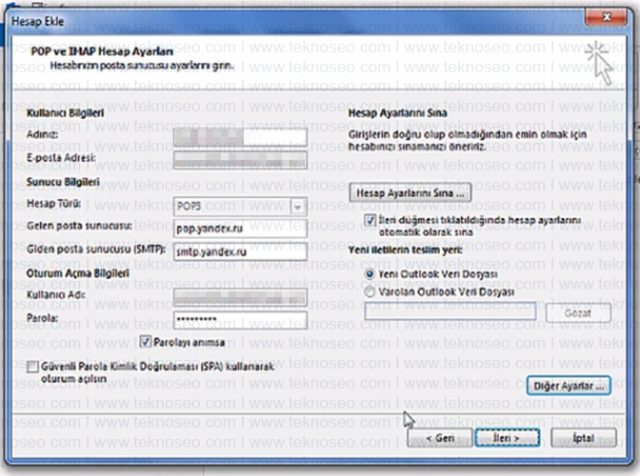Click the POP ve IMAP Hesap Ayarları heading
Screen dimensions: 640x476
[102, 51]
